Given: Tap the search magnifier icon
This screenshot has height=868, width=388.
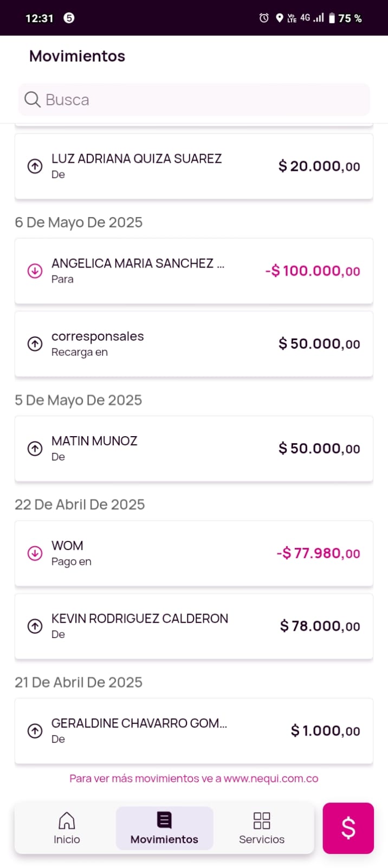Looking at the screenshot, I should [x=33, y=100].
